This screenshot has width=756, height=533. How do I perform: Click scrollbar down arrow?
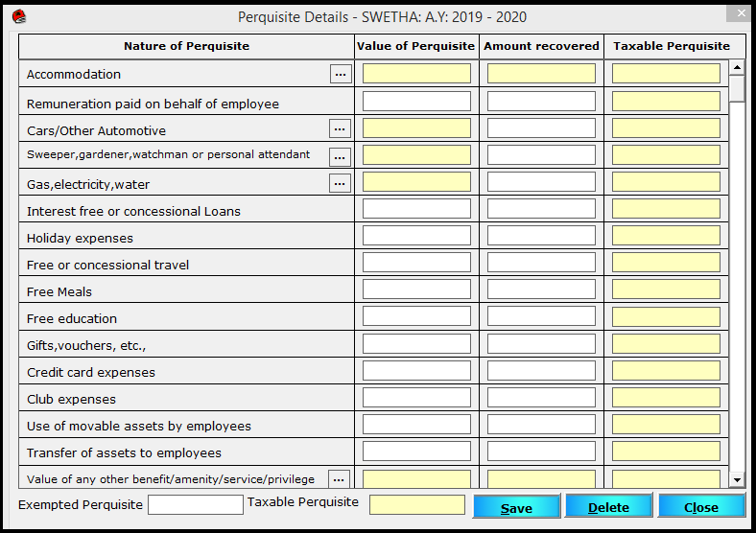point(737,479)
